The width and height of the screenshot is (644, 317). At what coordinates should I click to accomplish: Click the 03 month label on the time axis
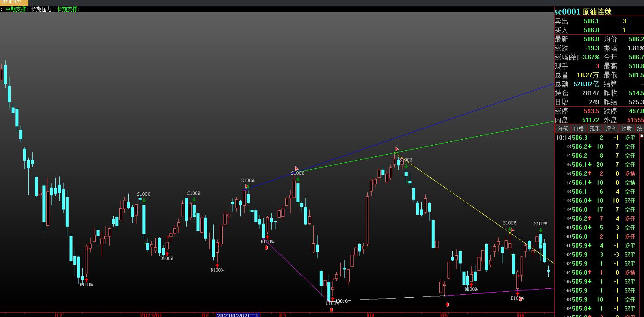(x=282, y=315)
